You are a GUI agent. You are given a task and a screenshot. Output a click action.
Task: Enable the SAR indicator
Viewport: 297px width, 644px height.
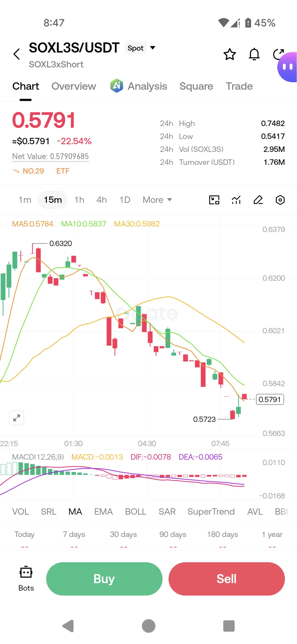[167, 512]
